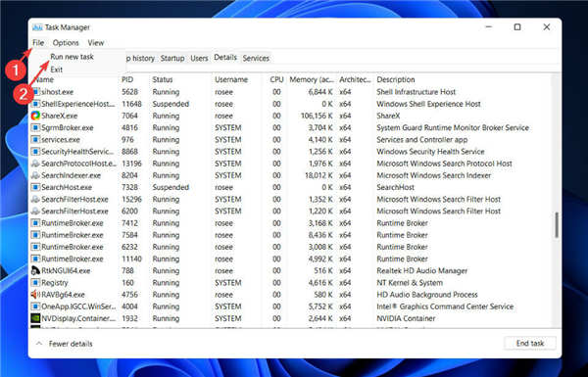Viewport: 588px width, 377px height.
Task: Select the ShareX.exe process name
Action: click(59, 116)
